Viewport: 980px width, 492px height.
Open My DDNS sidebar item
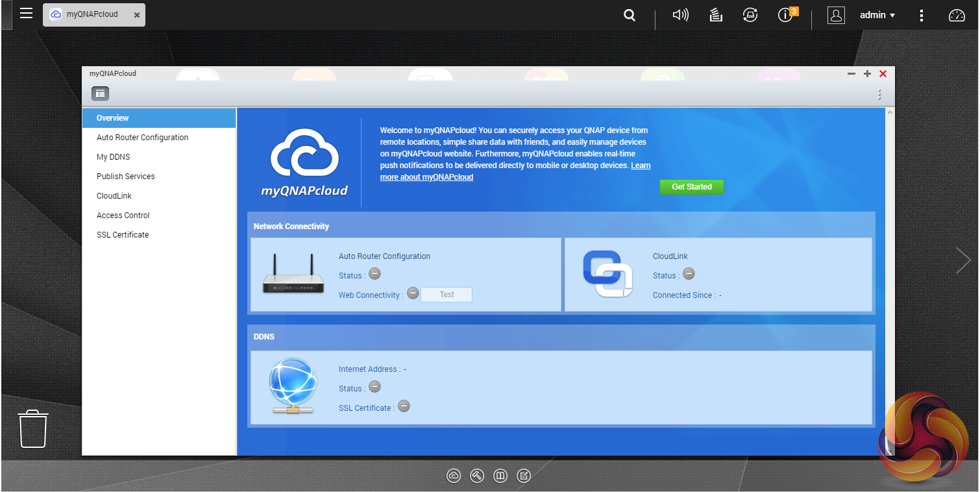tap(159, 157)
